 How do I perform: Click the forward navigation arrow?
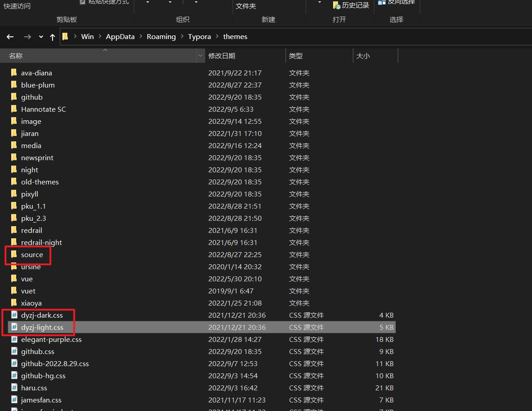click(x=27, y=37)
